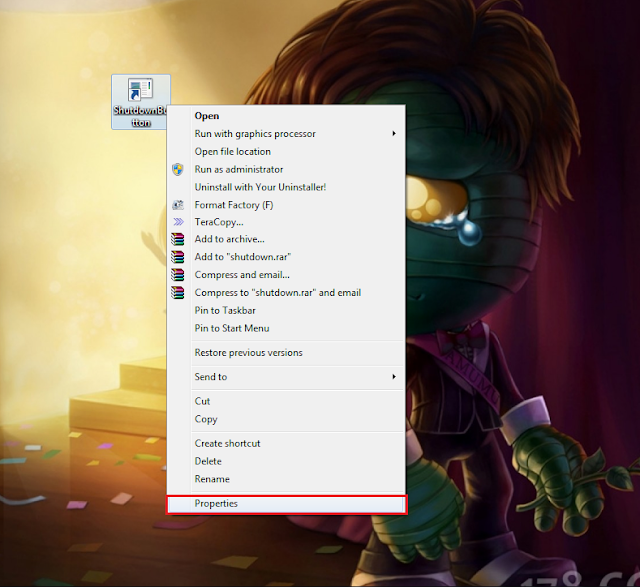
Task: Open Properties from the context menu
Action: (x=286, y=504)
